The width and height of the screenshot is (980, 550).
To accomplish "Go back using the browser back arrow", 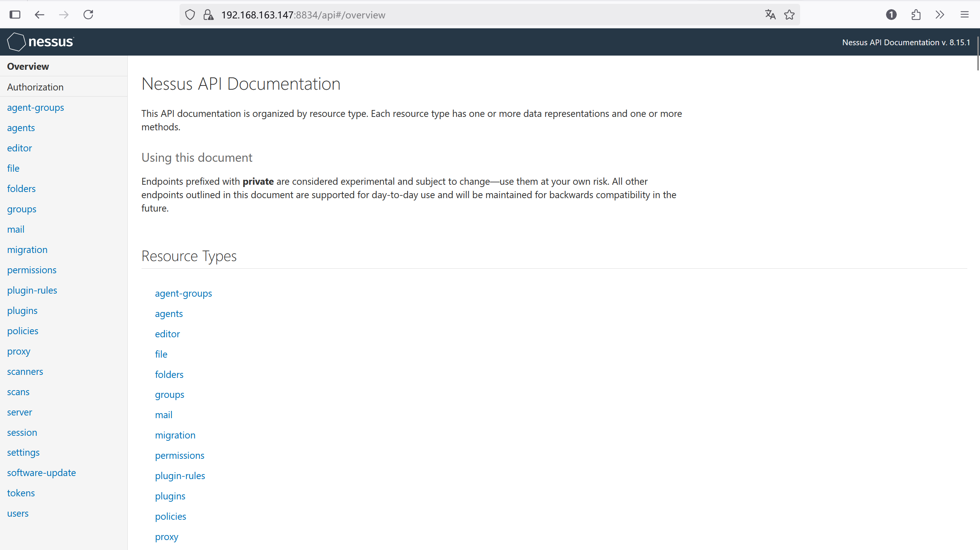I will [x=40, y=15].
